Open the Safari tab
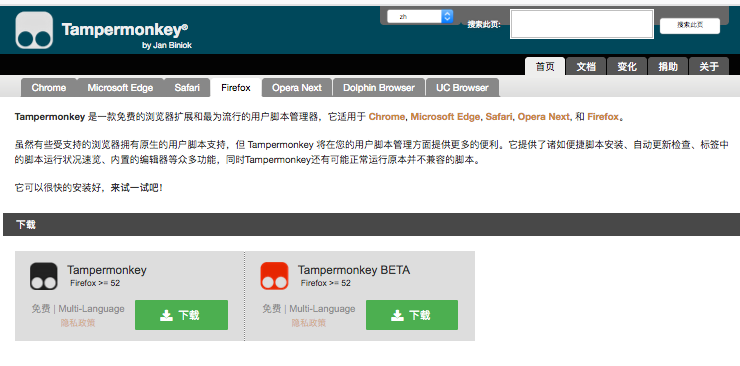Image resolution: width=740 pixels, height=366 pixels. tap(187, 88)
